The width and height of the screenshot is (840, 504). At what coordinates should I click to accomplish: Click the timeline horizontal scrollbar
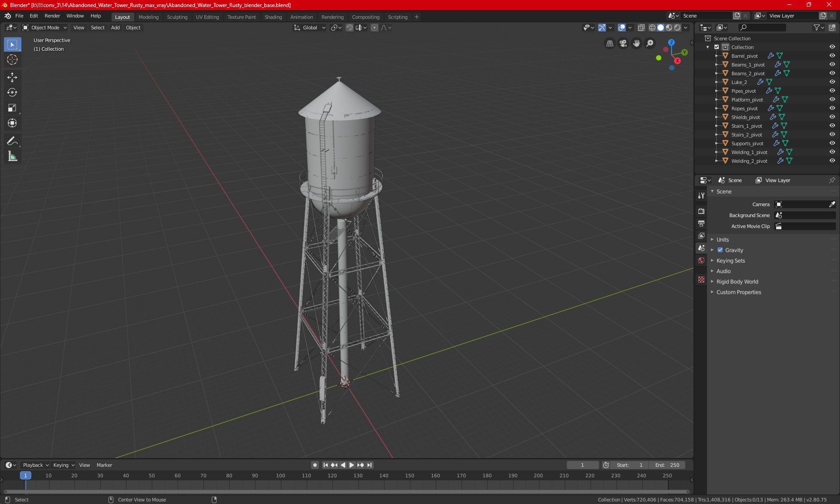click(x=346, y=492)
